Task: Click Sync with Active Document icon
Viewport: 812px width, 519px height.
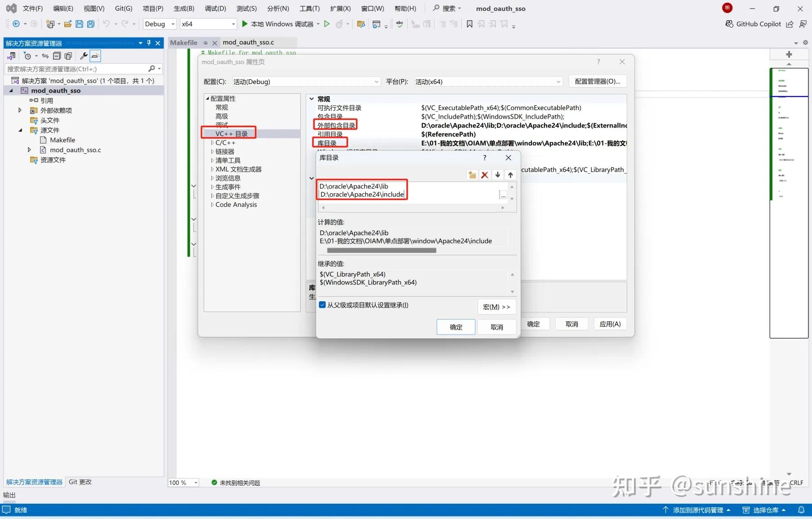Action: pyautogui.click(x=45, y=56)
